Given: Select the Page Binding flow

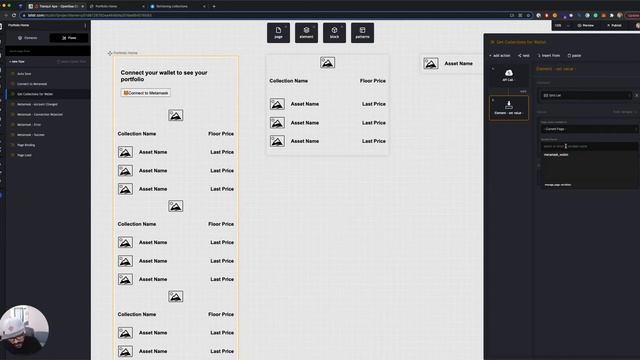Looking at the screenshot, I should [48, 145].
